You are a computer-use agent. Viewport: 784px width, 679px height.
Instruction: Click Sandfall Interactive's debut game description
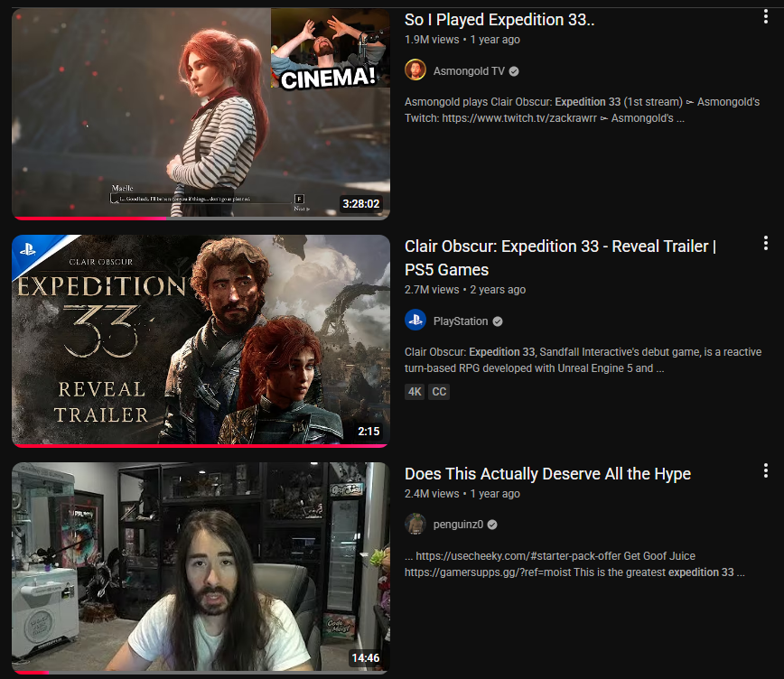[583, 360]
